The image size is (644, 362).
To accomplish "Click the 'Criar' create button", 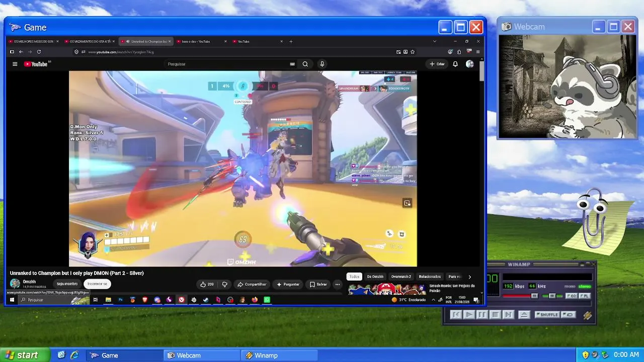I will coord(437,64).
